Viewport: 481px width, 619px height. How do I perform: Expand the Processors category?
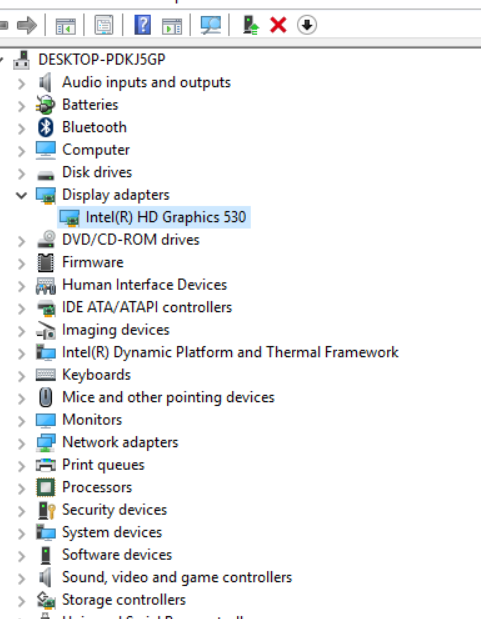(22, 488)
